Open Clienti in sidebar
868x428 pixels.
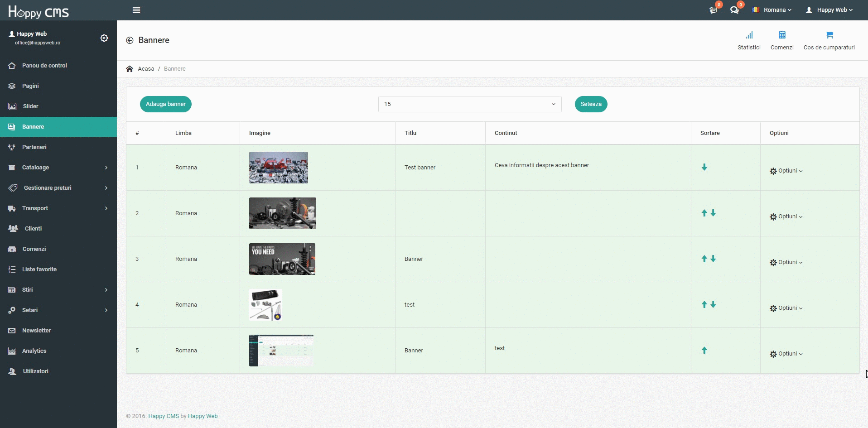pos(58,229)
